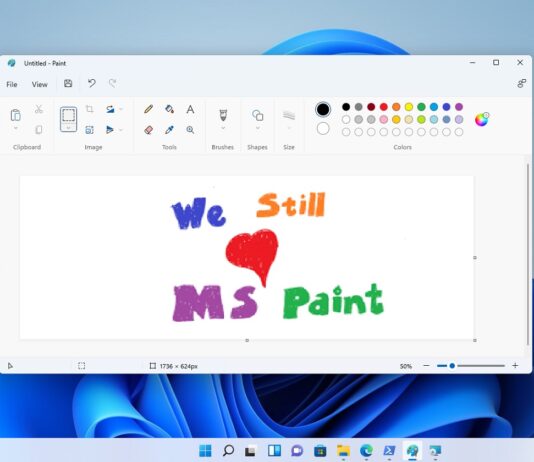The width and height of the screenshot is (534, 462).
Task: Click the Crop icon
Action: pos(89,109)
